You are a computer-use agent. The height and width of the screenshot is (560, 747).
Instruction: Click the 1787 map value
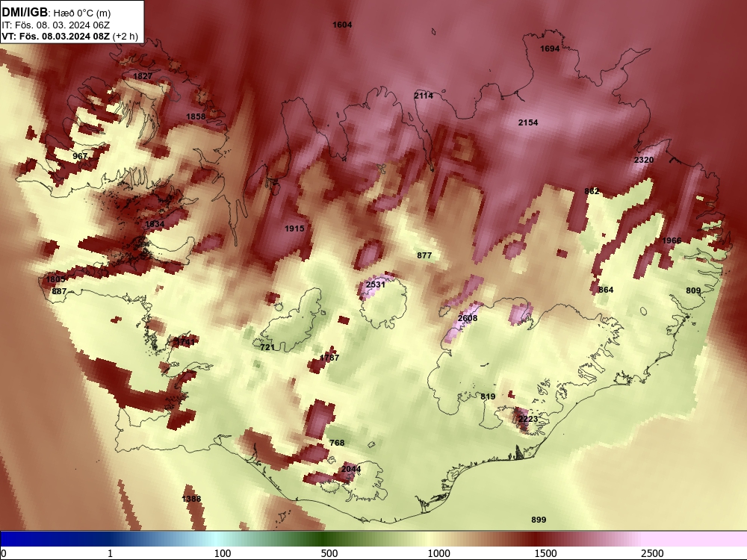tap(329, 358)
